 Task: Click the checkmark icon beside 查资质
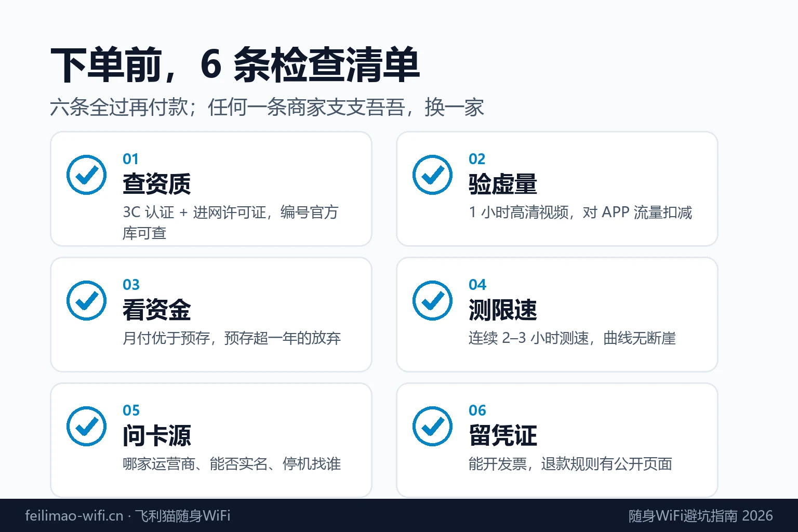point(87,175)
